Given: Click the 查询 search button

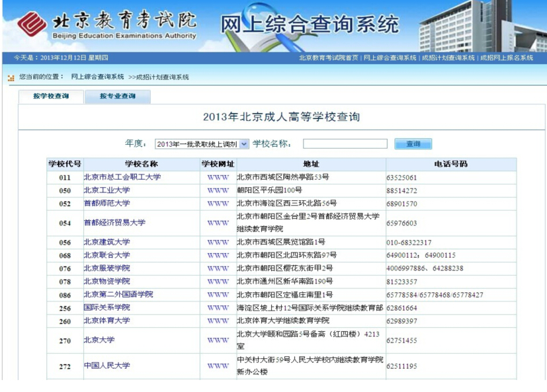Looking at the screenshot, I should coord(413,144).
